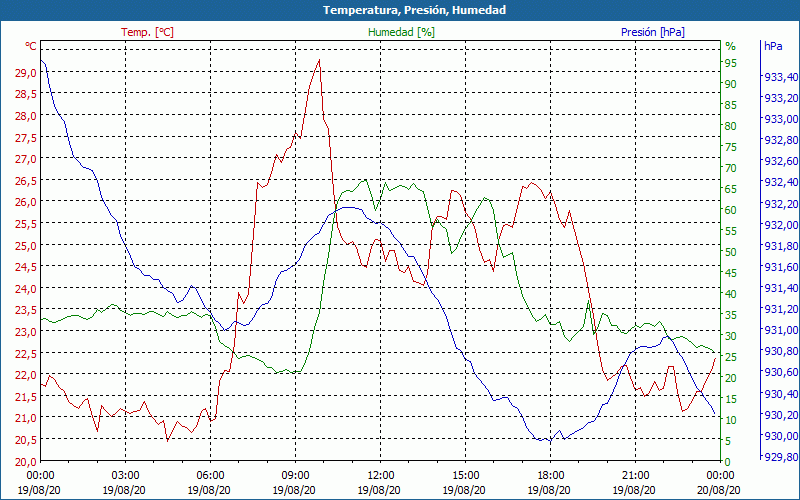Screen dimensions: 800x500
Task: Click temperature axis value '27,5'
Action: click(26, 138)
